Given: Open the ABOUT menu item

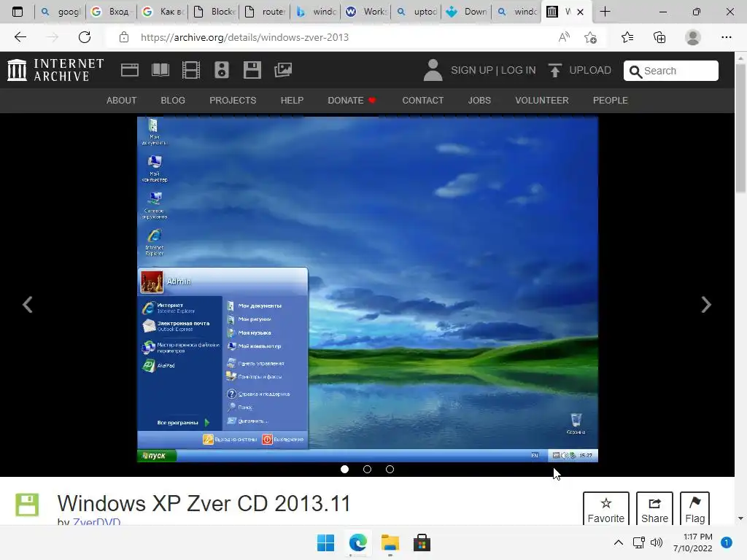Looking at the screenshot, I should [122, 101].
